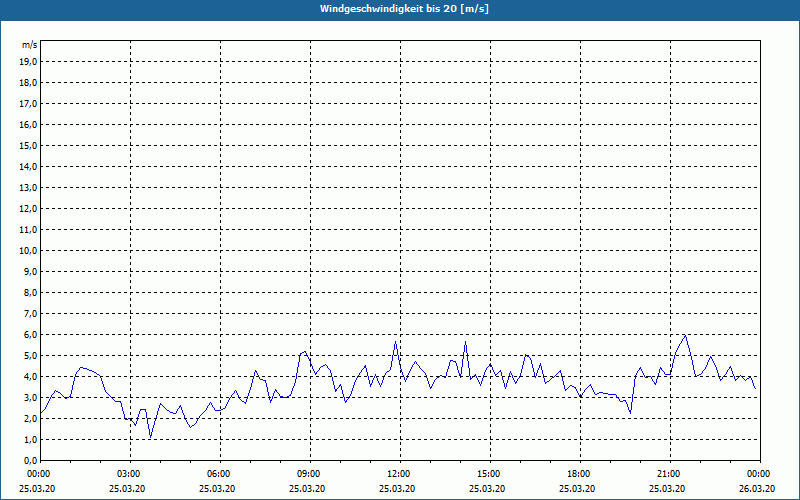Select the 7,0 y-axis label
This screenshot has width=800, height=500.
point(31,313)
